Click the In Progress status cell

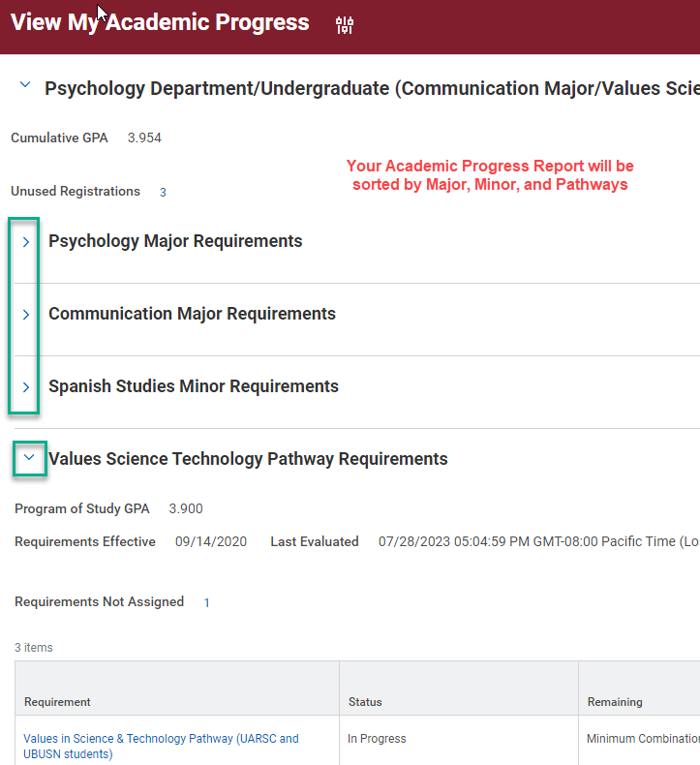point(377,739)
